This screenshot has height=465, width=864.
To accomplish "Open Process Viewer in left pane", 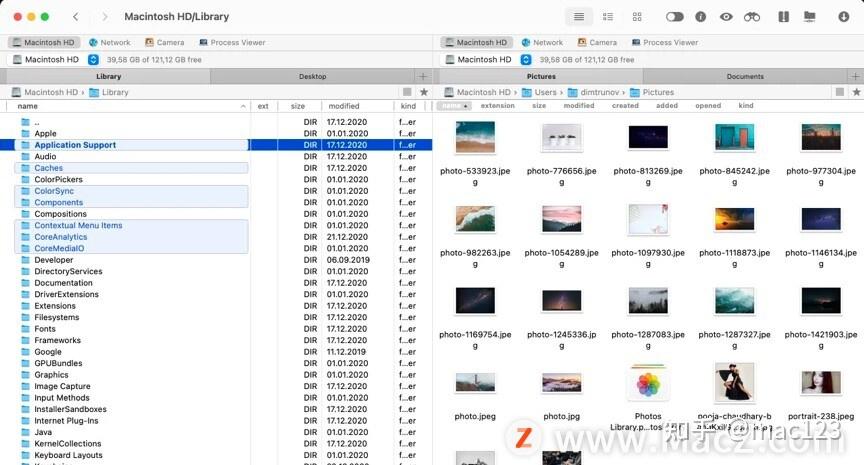I will coord(232,42).
